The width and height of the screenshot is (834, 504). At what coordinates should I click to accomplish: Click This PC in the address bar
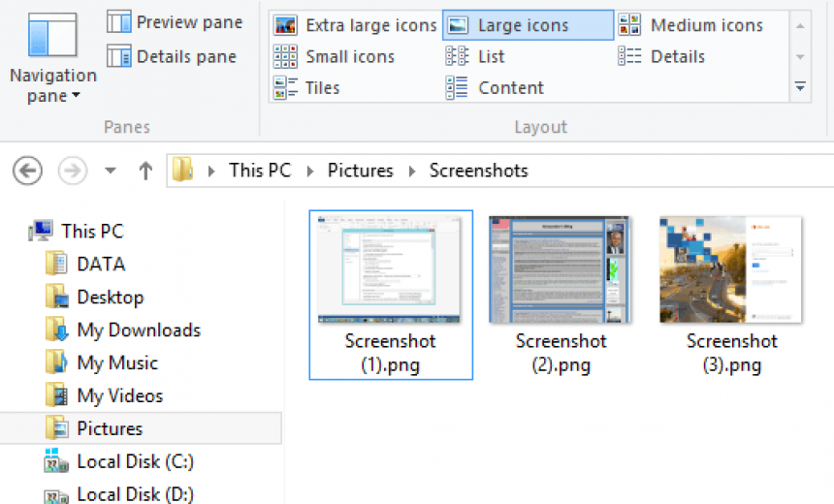click(260, 171)
